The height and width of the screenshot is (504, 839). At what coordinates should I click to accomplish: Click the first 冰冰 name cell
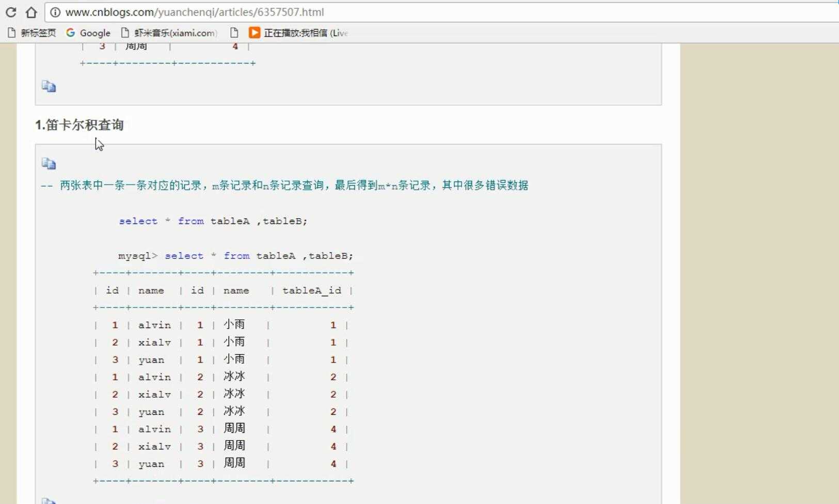pos(234,377)
